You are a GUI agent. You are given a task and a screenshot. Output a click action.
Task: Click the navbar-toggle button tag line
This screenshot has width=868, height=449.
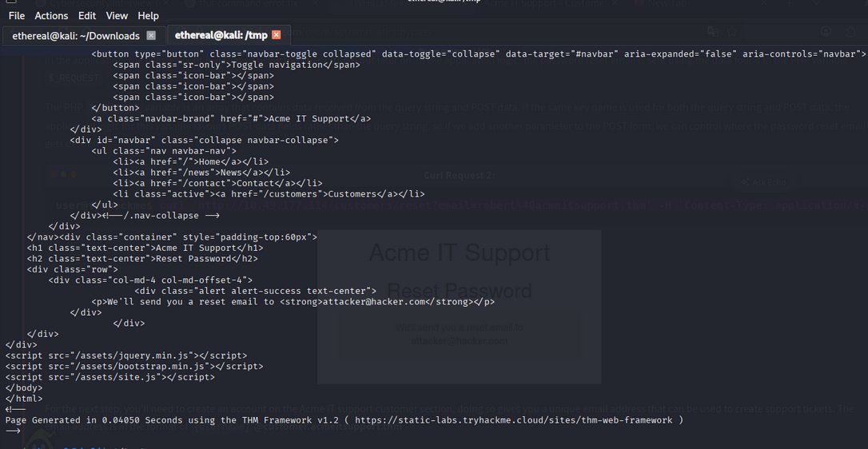(479, 54)
